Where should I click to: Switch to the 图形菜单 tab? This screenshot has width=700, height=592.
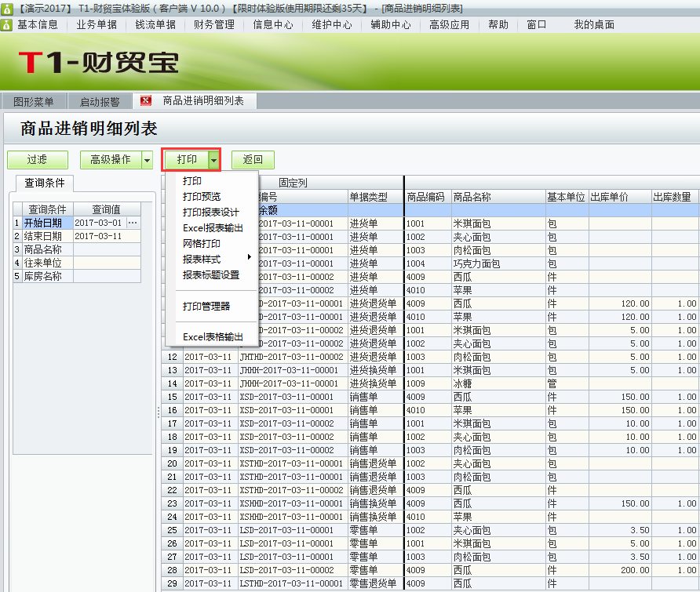click(32, 100)
